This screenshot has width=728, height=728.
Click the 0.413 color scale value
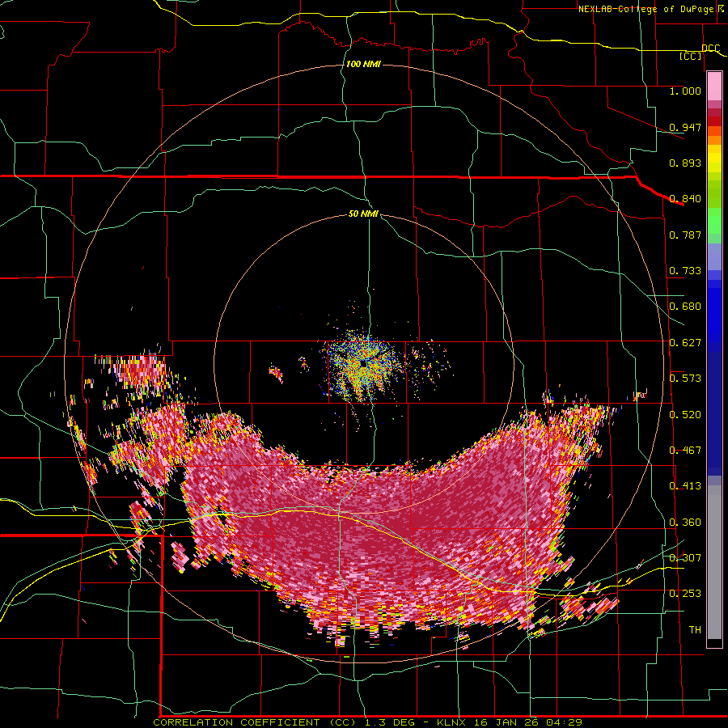tap(685, 486)
